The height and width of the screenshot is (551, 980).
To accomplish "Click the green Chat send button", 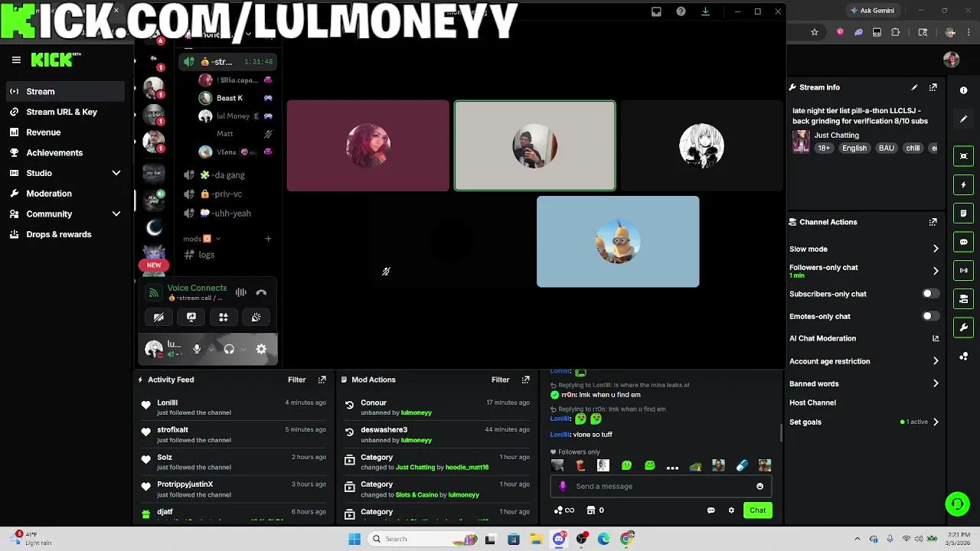I will click(757, 510).
